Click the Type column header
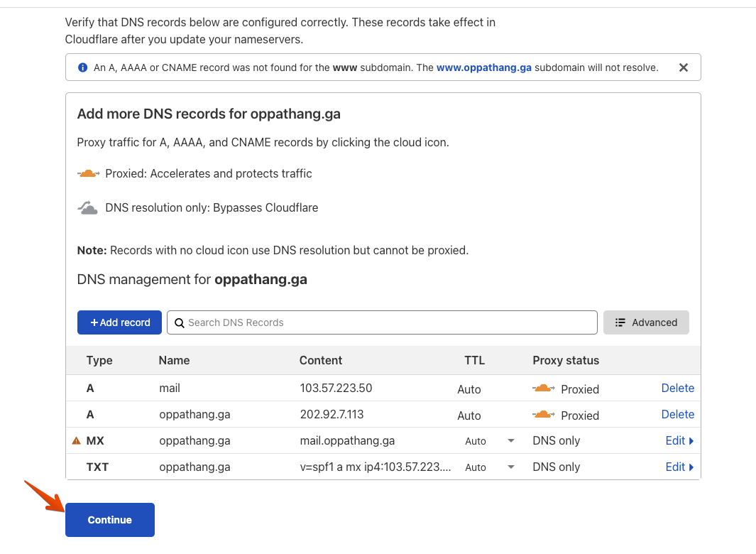This screenshot has width=756, height=554. coord(99,361)
